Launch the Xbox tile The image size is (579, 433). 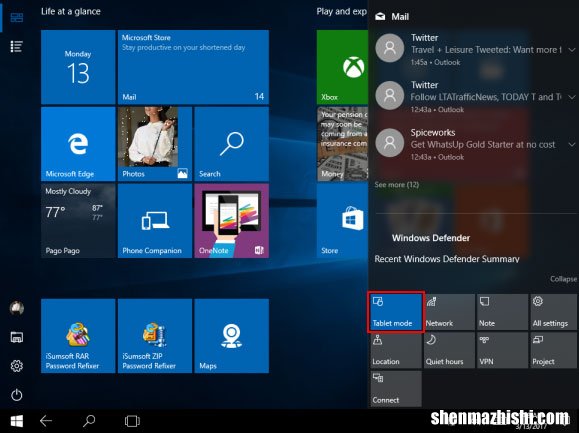(x=342, y=67)
